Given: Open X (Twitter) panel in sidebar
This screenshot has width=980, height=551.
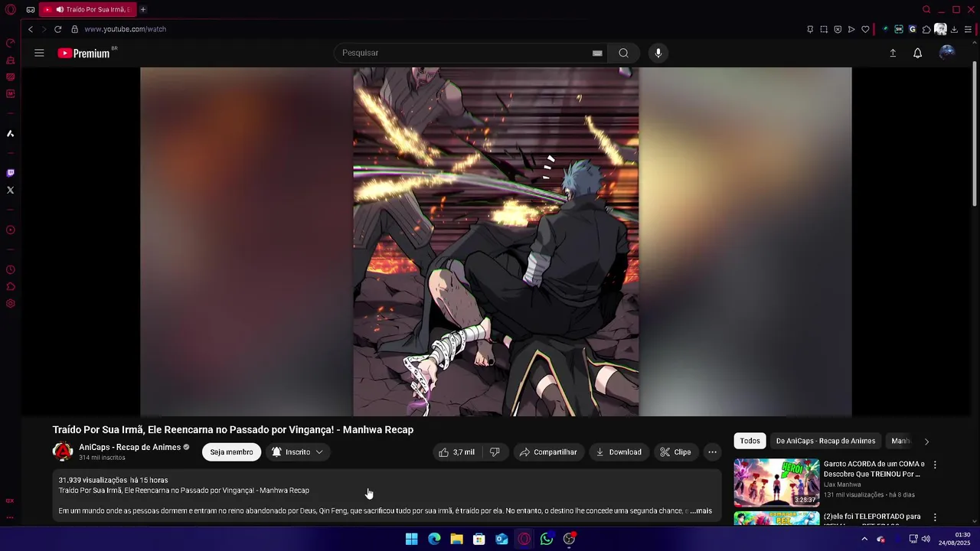Looking at the screenshot, I should (x=10, y=190).
